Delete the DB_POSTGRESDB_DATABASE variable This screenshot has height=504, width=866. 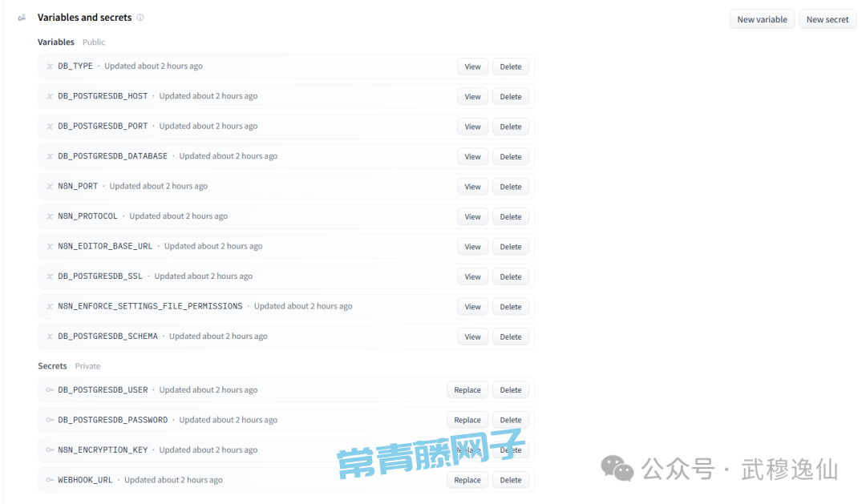click(x=511, y=157)
